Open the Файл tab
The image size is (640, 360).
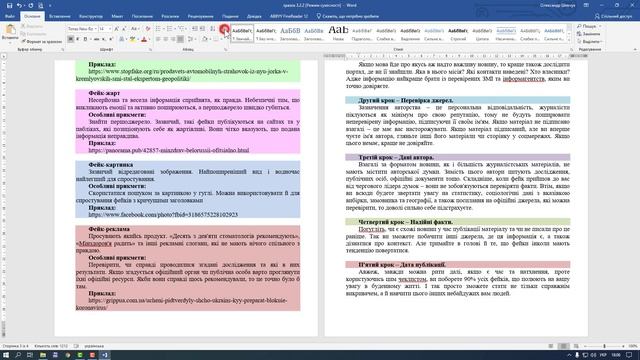pyautogui.click(x=10, y=16)
